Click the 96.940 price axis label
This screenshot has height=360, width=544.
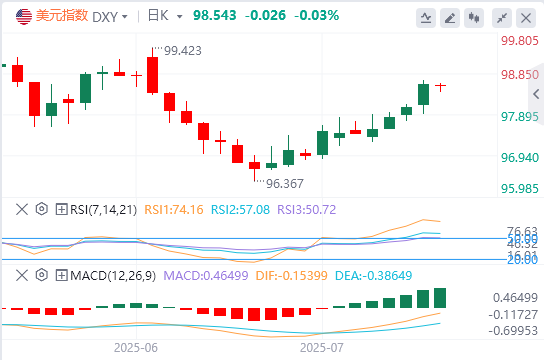pyautogui.click(x=520, y=158)
